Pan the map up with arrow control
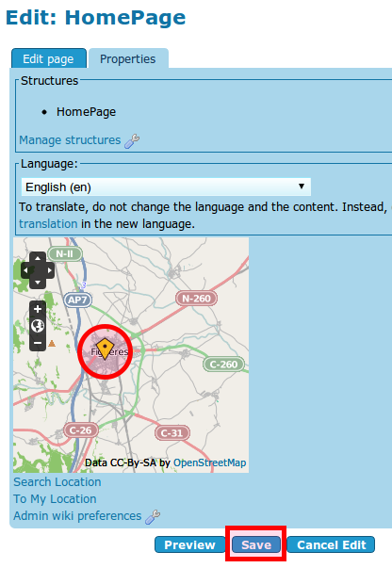 [x=38, y=258]
